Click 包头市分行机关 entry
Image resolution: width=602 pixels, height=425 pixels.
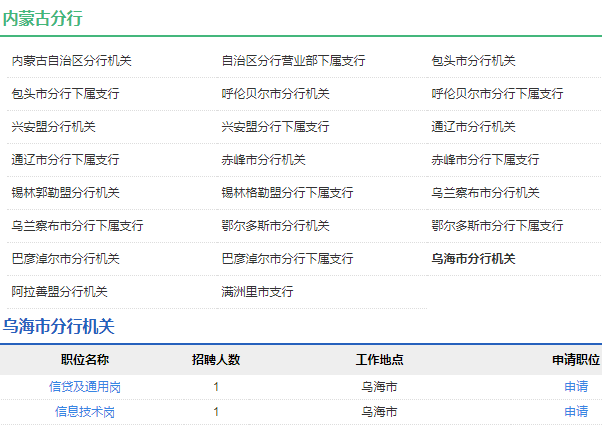473,61
